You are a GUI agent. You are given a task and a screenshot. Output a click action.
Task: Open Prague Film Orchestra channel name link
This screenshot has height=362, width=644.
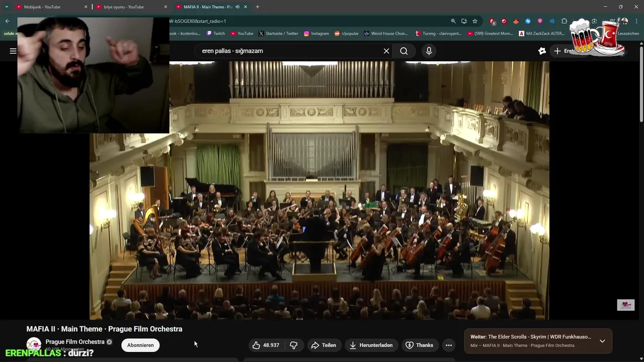click(75, 342)
